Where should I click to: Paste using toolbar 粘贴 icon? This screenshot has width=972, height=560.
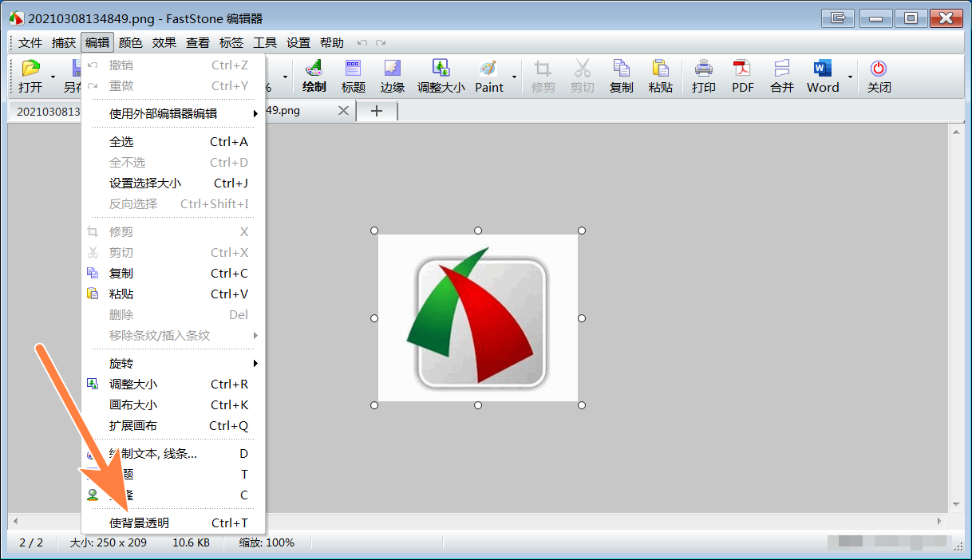point(660,77)
